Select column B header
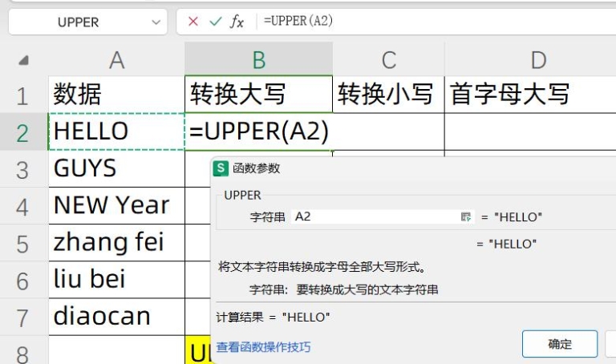The width and height of the screenshot is (616, 364). (259, 59)
